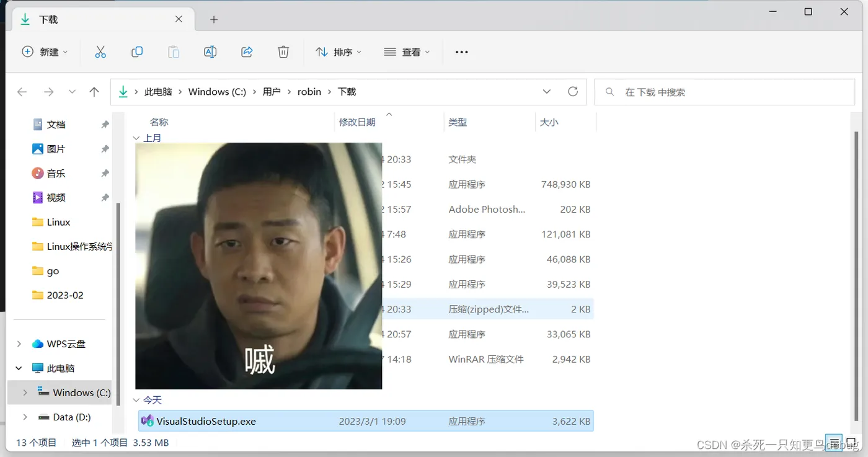Select the 下载 tab
Screen dimensions: 868x457
(x=102, y=19)
